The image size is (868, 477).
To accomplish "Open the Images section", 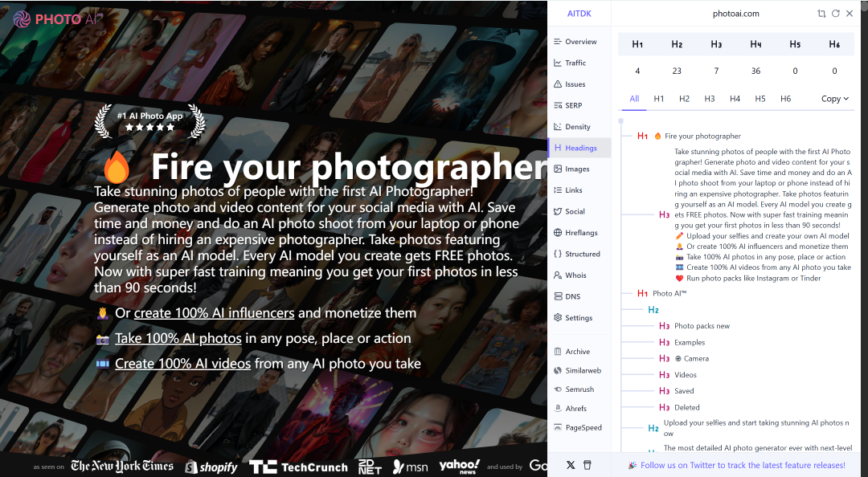I will [x=571, y=169].
